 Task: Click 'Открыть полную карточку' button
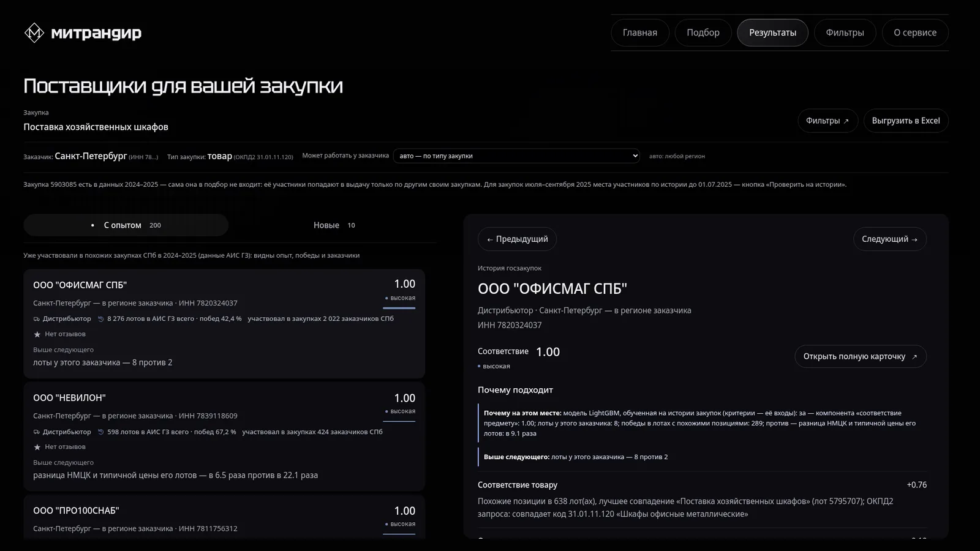(x=861, y=356)
